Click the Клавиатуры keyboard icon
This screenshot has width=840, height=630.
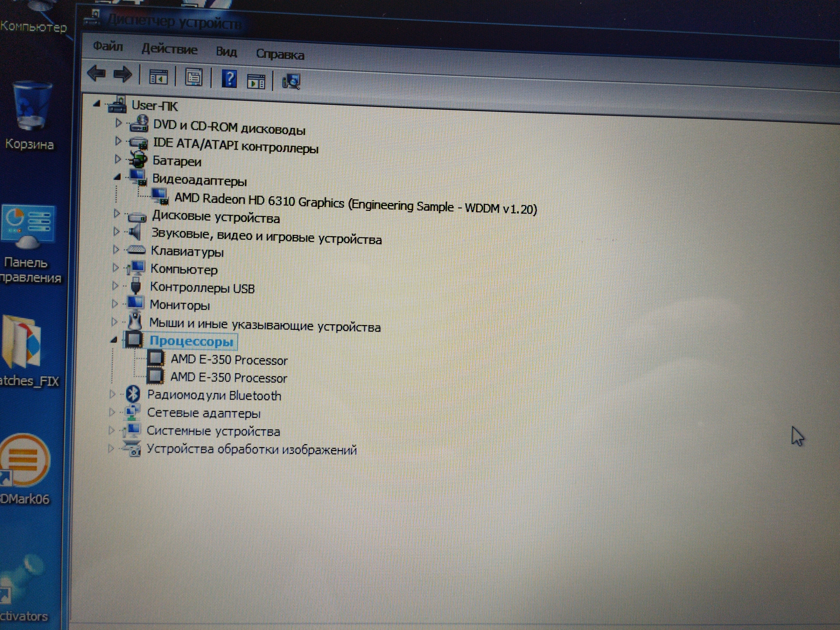136,250
